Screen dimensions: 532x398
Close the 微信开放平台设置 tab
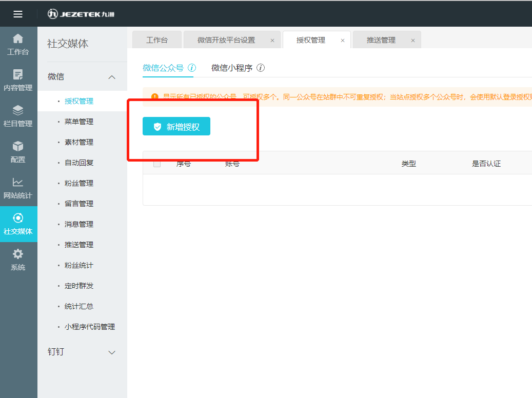pyautogui.click(x=272, y=41)
